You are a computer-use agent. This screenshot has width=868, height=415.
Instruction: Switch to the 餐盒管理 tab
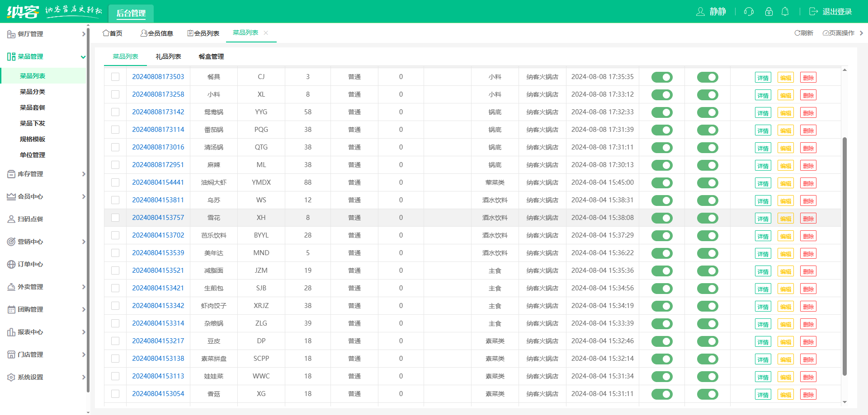(211, 56)
